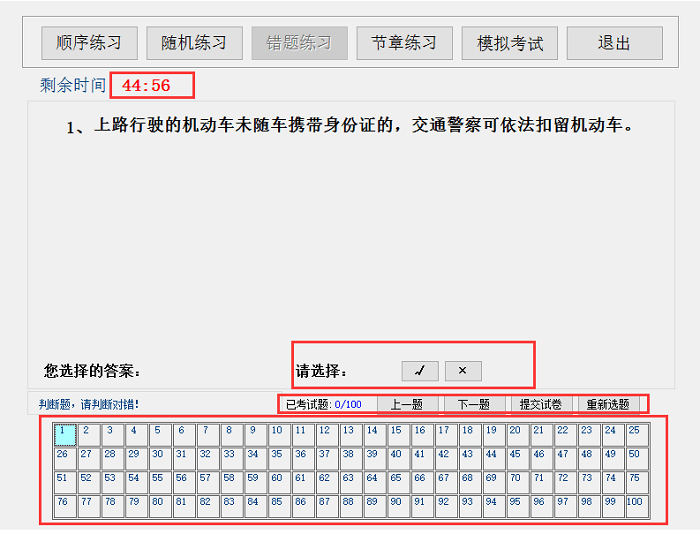Jump to question 37
The width and height of the screenshot is (700, 534).
pyautogui.click(x=327, y=459)
